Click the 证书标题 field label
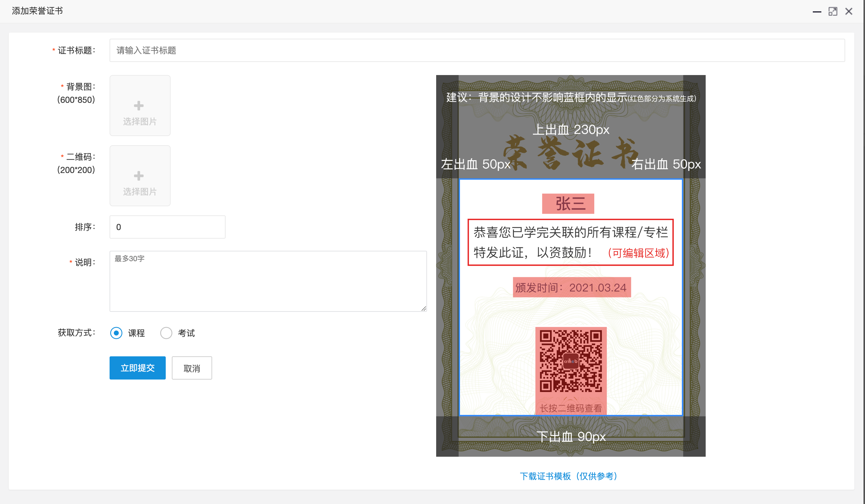The height and width of the screenshot is (504, 865). pos(76,50)
